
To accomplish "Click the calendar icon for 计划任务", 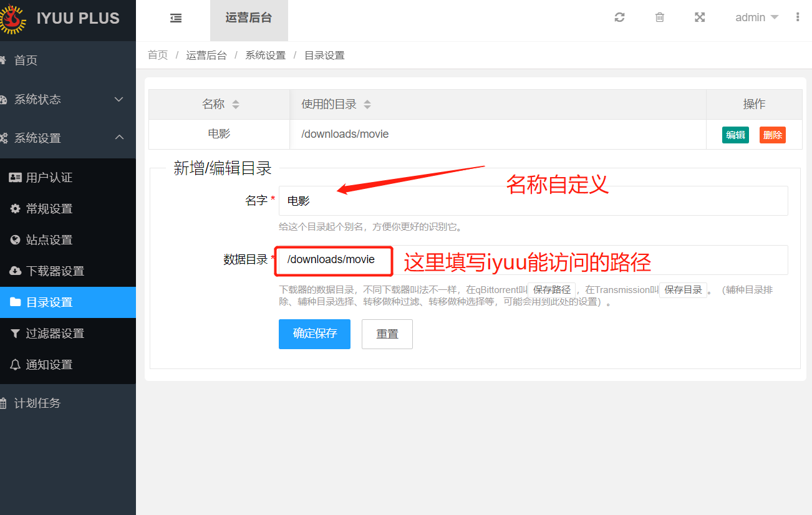I will (3, 403).
